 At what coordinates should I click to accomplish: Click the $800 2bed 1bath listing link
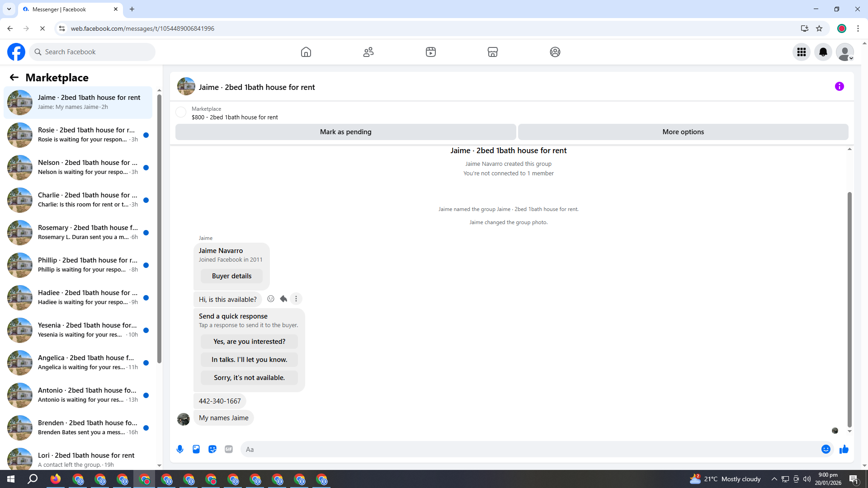tap(235, 117)
